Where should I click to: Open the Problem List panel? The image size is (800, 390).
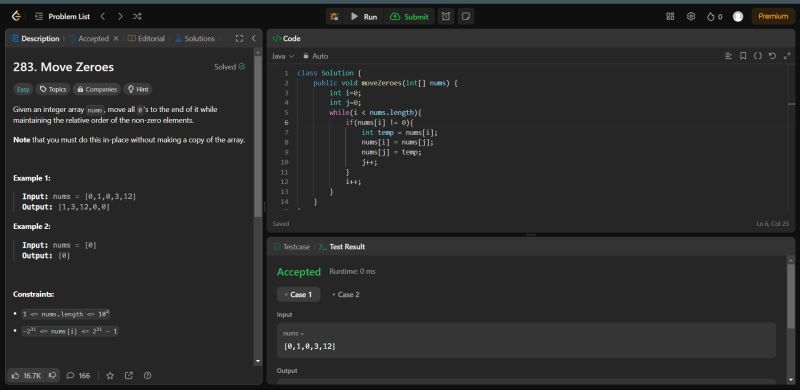[x=62, y=16]
